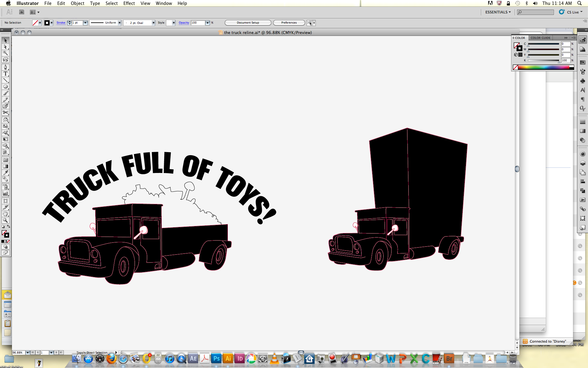Open the Window menu
Viewport: 588px width, 368px height.
[164, 3]
